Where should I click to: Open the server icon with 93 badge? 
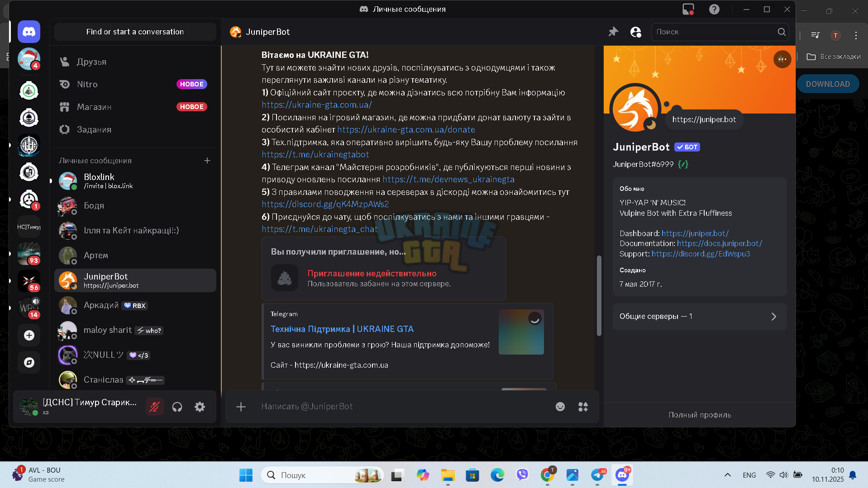(29, 254)
